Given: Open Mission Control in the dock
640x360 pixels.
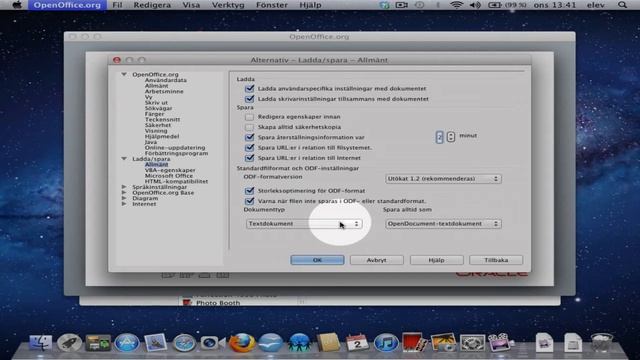Looking at the screenshot, I should pyautogui.click(x=98, y=342).
